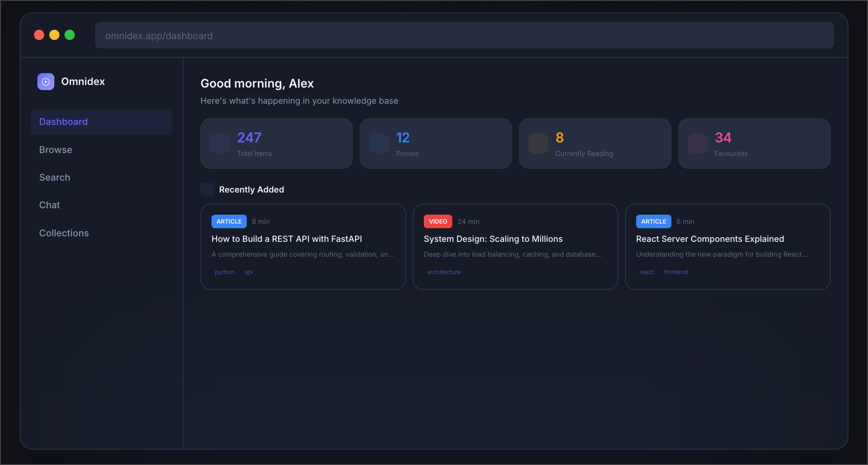This screenshot has width=868, height=465.
Task: Open the Search page
Action: (x=54, y=177)
